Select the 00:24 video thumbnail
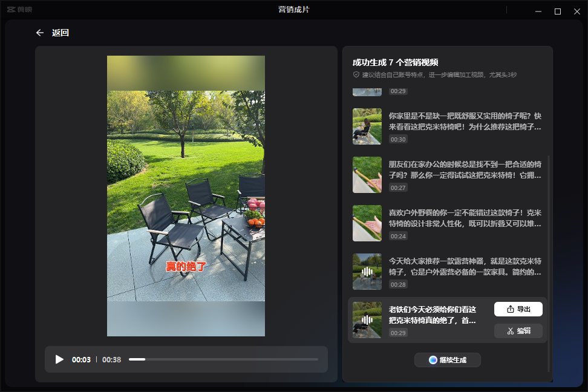 (367, 223)
